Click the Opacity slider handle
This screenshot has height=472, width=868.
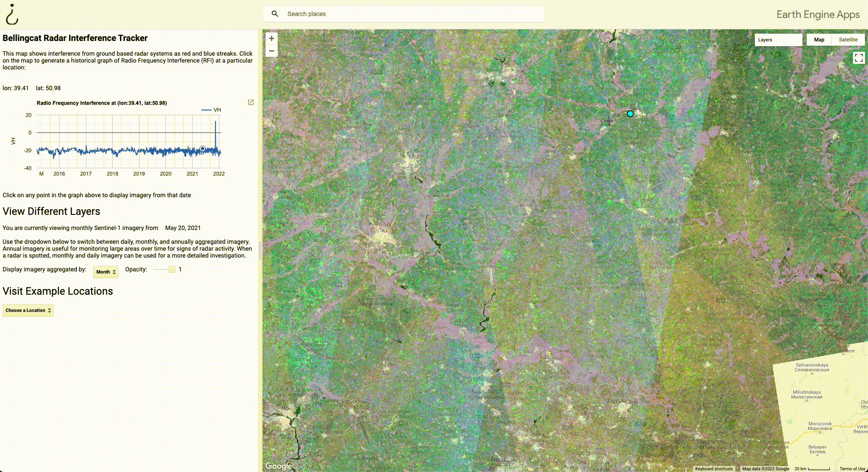172,270
